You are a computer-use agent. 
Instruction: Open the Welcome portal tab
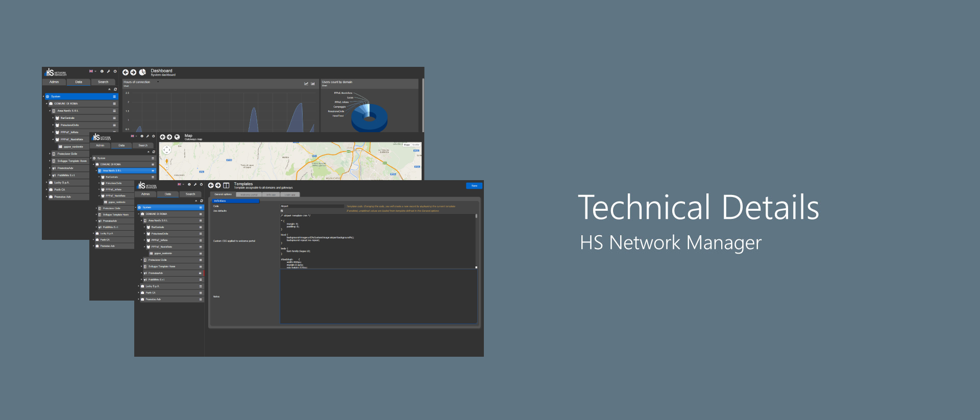pos(249,194)
